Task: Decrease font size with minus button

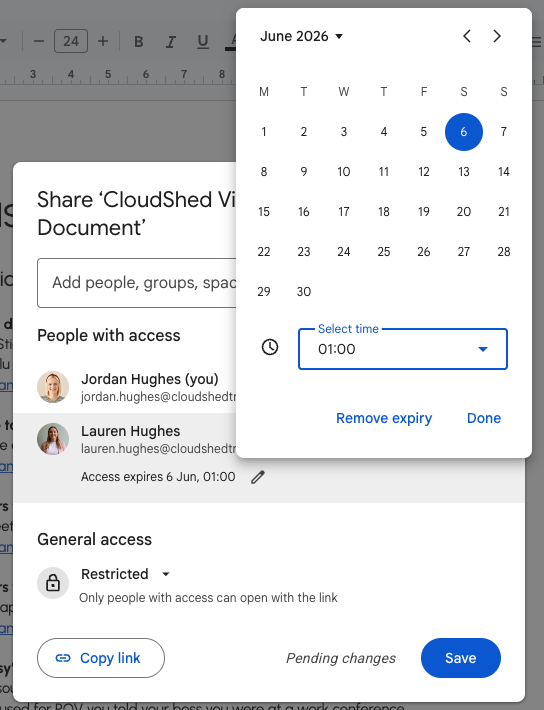Action: pyautogui.click(x=39, y=41)
